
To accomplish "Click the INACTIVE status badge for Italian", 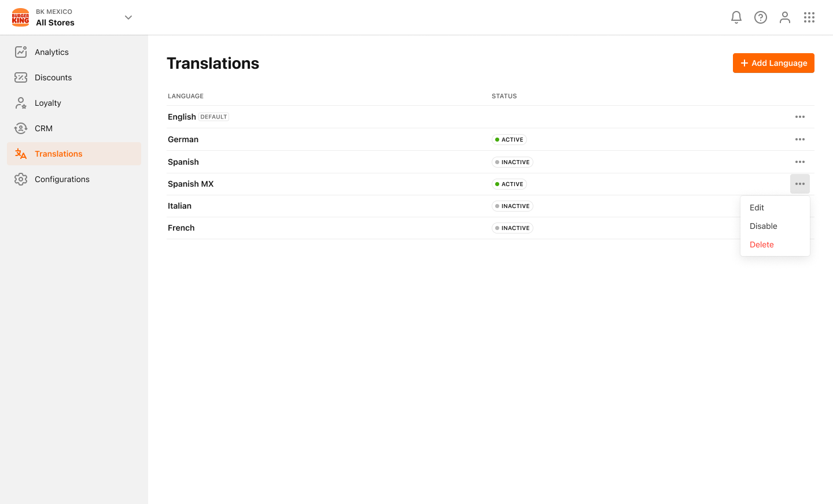I will pos(513,206).
